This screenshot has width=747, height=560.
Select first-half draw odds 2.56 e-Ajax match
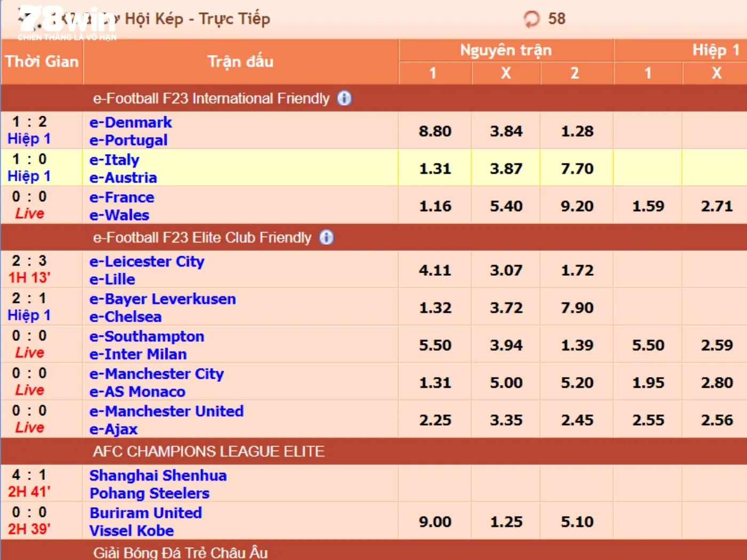[717, 420]
